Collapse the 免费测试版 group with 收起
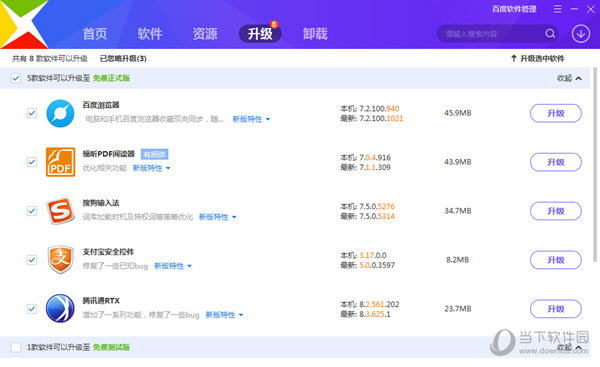This screenshot has width=600, height=367. coord(569,347)
